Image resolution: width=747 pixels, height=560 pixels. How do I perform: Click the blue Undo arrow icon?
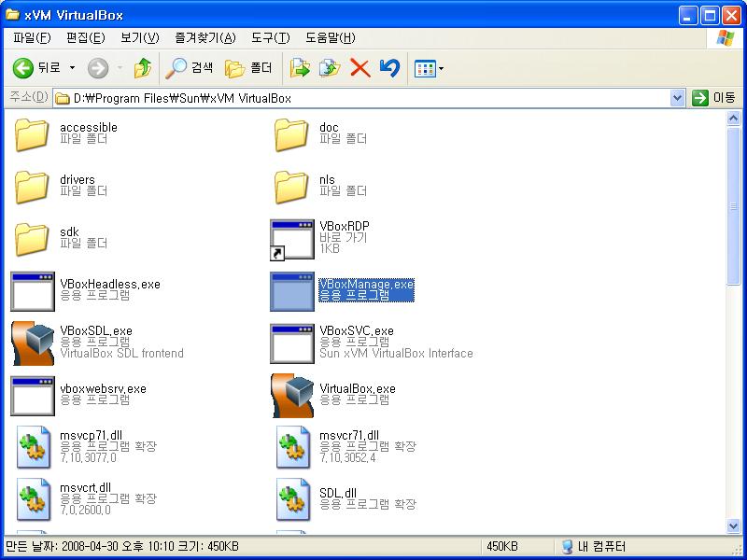tap(390, 68)
